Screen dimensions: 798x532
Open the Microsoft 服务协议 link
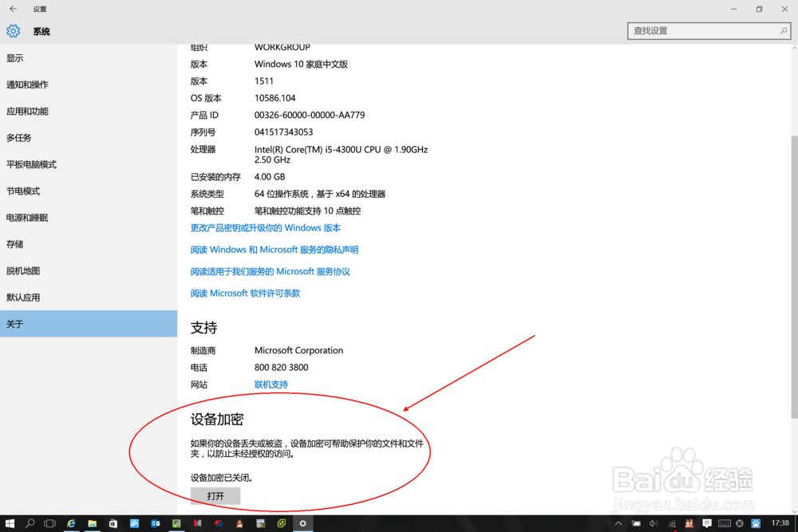pyautogui.click(x=271, y=272)
